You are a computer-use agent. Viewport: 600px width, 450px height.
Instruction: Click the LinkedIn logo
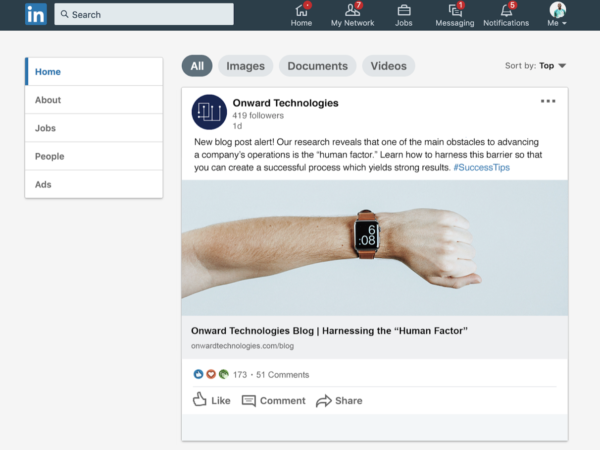pos(36,15)
